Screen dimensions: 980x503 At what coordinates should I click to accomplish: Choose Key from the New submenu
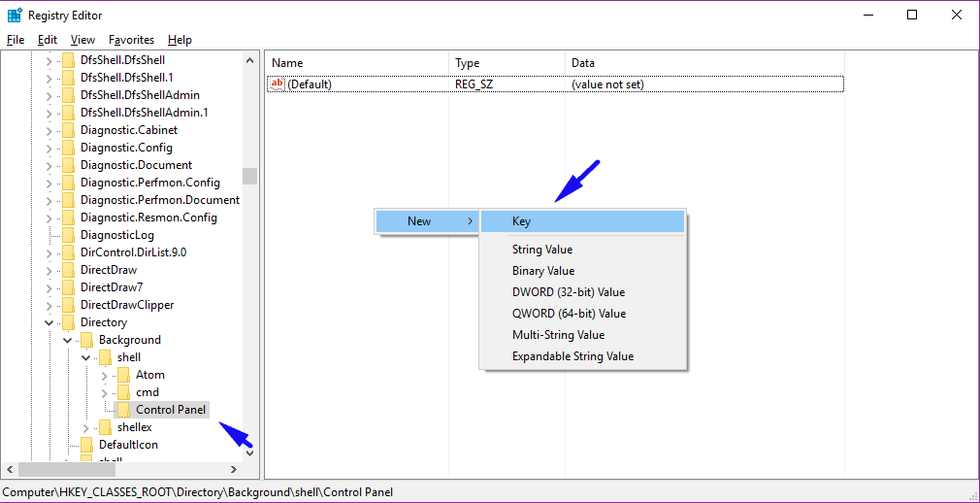pyautogui.click(x=521, y=221)
